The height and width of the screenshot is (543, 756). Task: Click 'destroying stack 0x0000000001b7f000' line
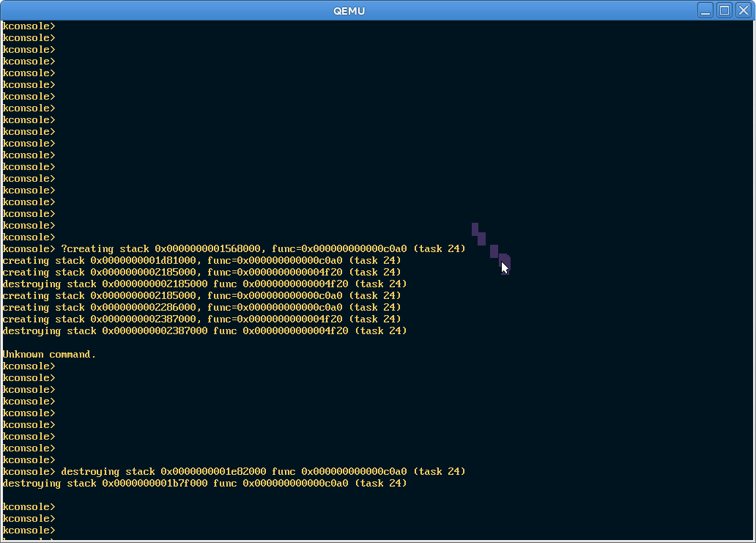[x=204, y=483]
